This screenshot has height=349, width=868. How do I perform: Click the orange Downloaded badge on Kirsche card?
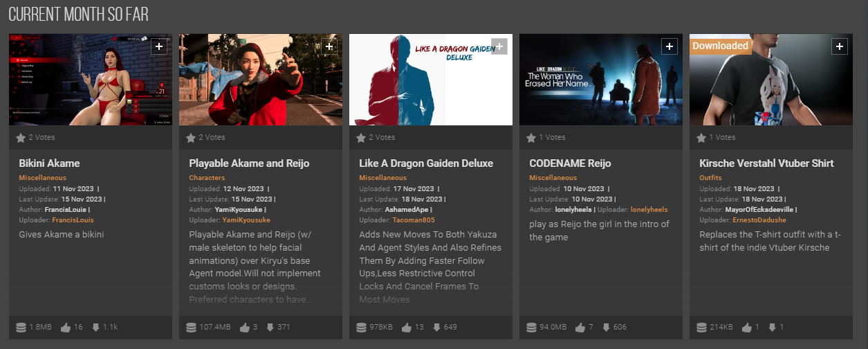click(721, 46)
